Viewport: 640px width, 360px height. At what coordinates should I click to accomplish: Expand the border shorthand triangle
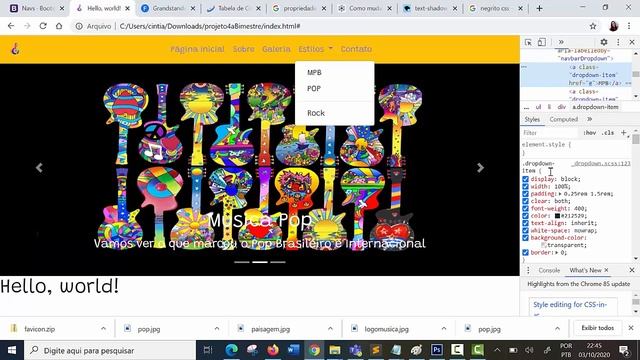[x=556, y=253]
